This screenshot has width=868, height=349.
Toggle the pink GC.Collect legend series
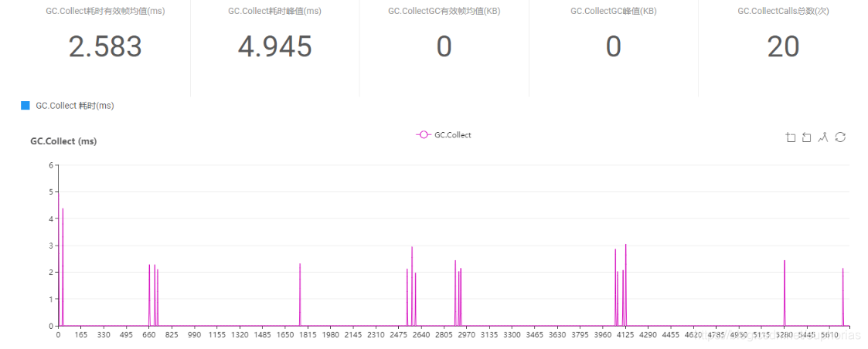tap(444, 134)
